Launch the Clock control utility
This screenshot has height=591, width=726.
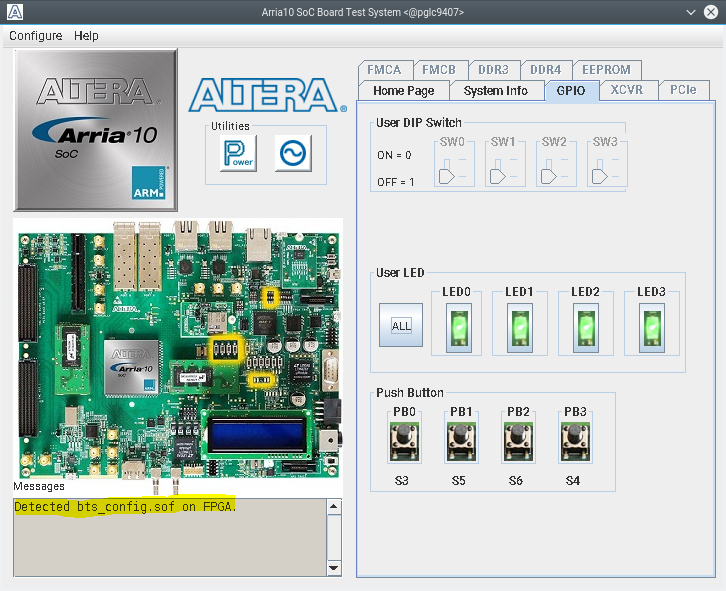[293, 154]
